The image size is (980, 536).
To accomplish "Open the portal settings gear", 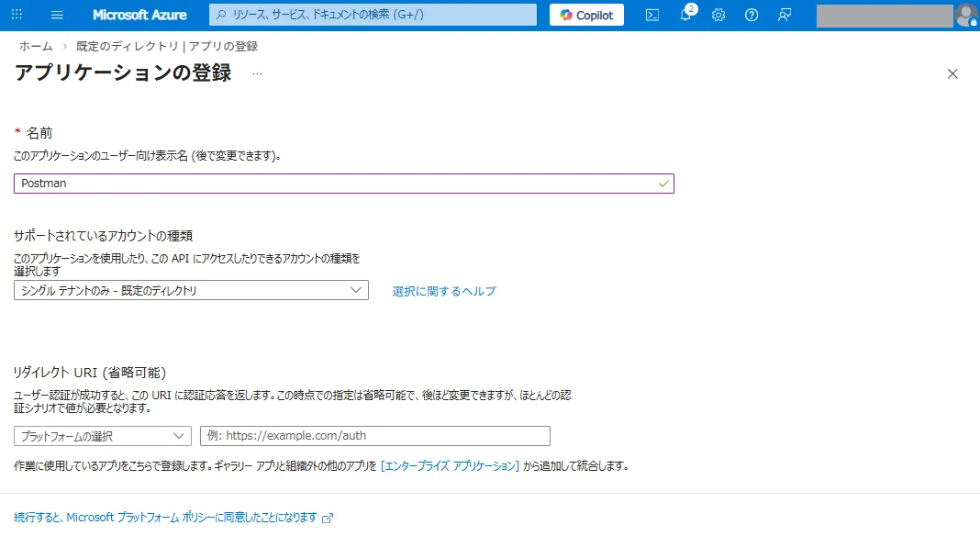I will [718, 14].
